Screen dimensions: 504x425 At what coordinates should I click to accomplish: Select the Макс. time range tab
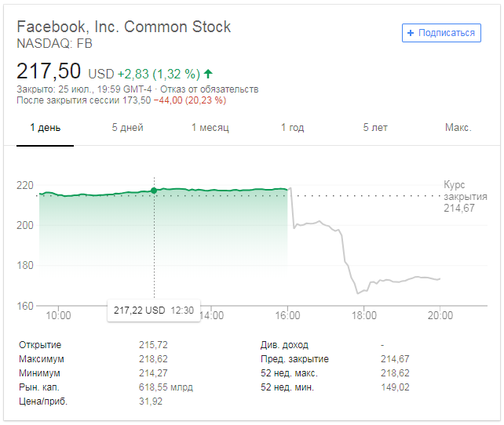point(458,128)
